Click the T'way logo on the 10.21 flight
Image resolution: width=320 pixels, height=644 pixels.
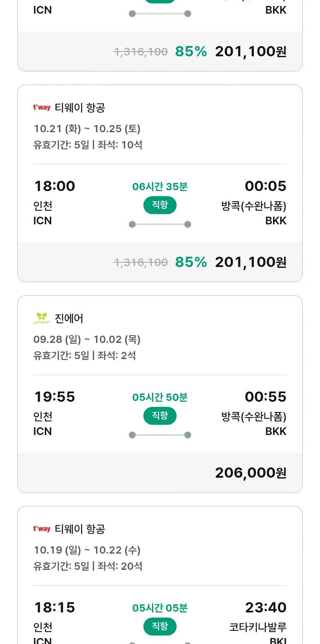pyautogui.click(x=42, y=108)
